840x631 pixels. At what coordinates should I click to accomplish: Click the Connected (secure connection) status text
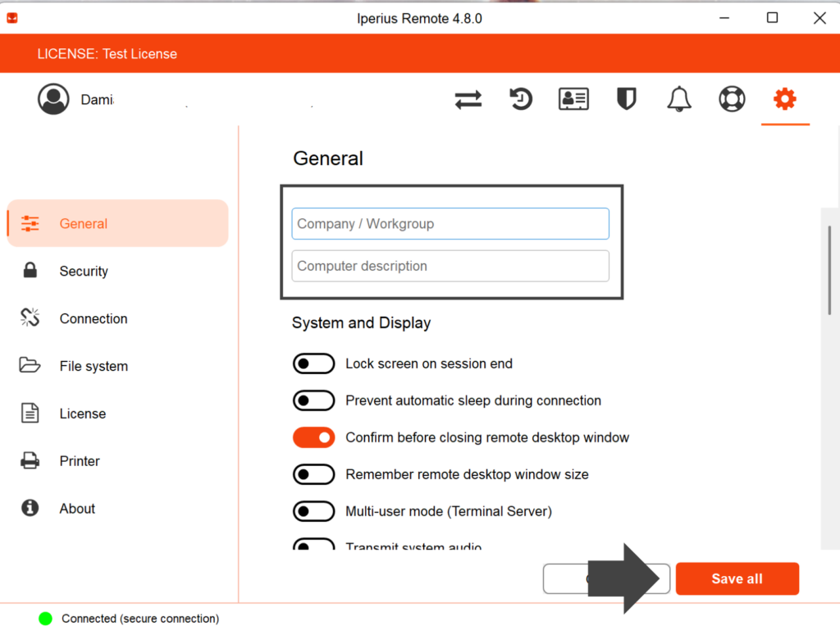point(140,619)
